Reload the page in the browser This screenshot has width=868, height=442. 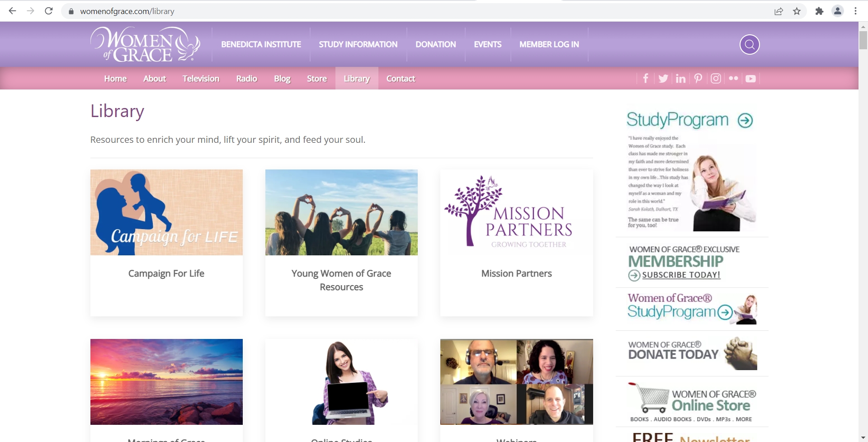[49, 11]
